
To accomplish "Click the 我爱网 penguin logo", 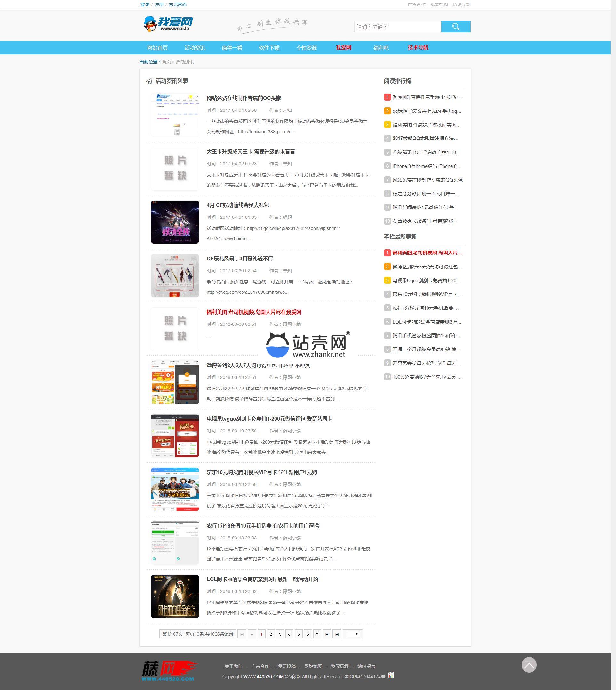I will pyautogui.click(x=168, y=24).
